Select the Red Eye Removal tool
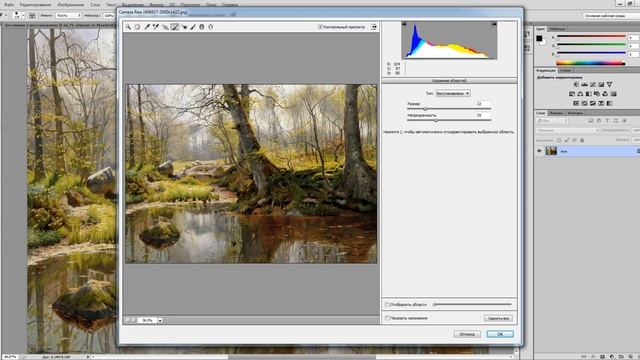This screenshot has width=640, height=360. click(x=184, y=27)
